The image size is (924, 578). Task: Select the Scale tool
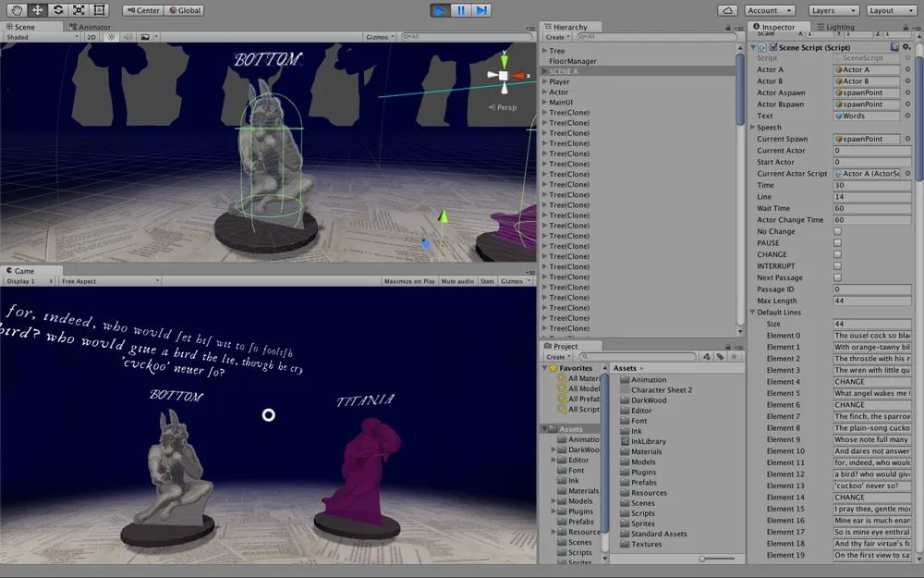click(79, 10)
